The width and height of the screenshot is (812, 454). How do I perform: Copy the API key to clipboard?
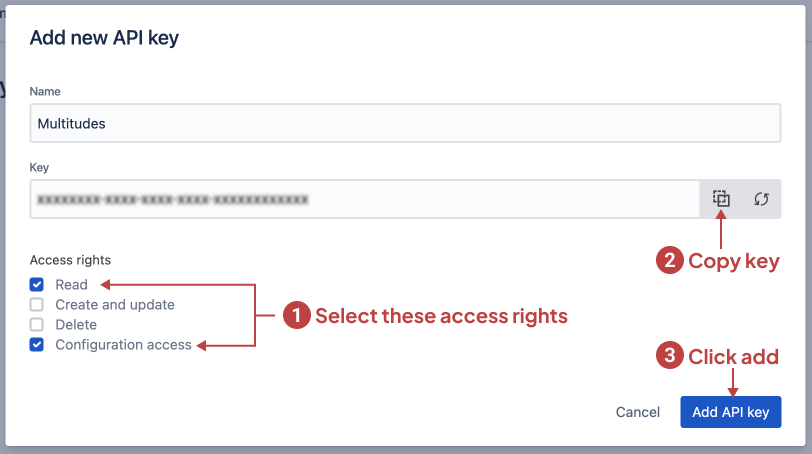coord(721,199)
